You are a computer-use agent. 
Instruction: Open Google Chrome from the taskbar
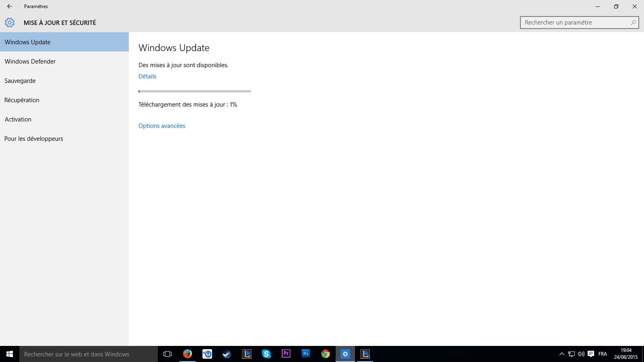(325, 354)
